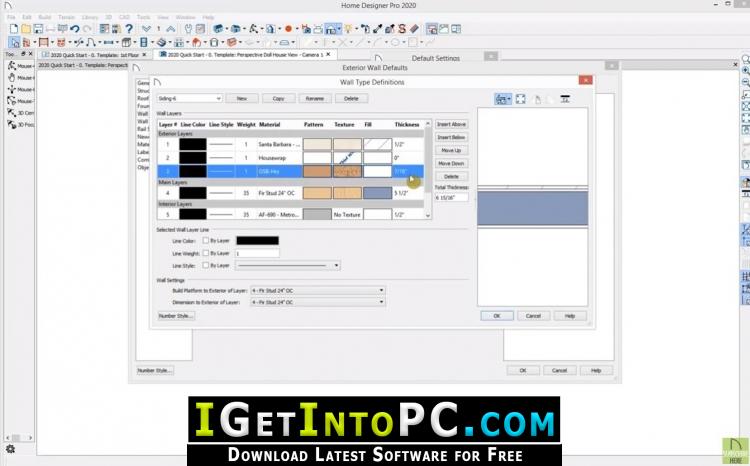Click the settings gear icon at bottom left
Screen dimensions: 750x466
coord(10,449)
